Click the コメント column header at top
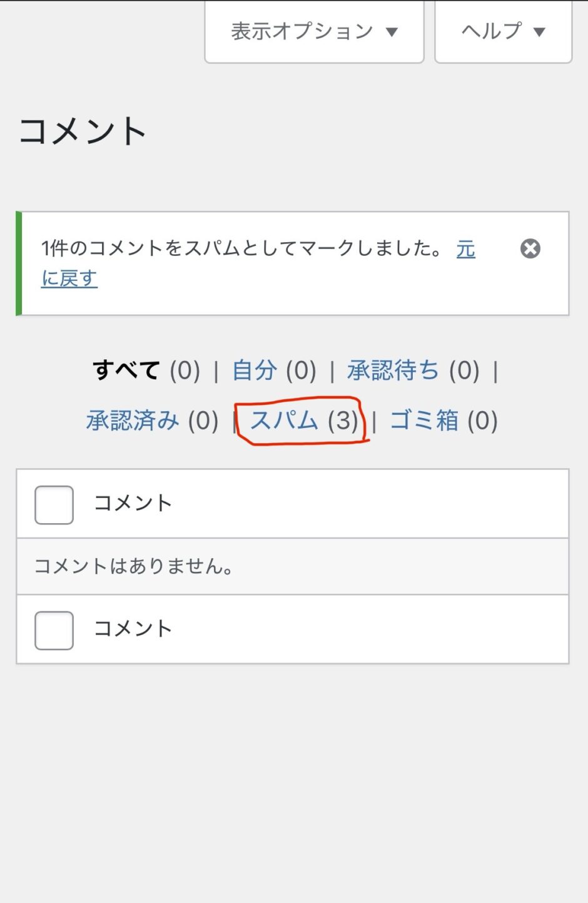 click(133, 503)
